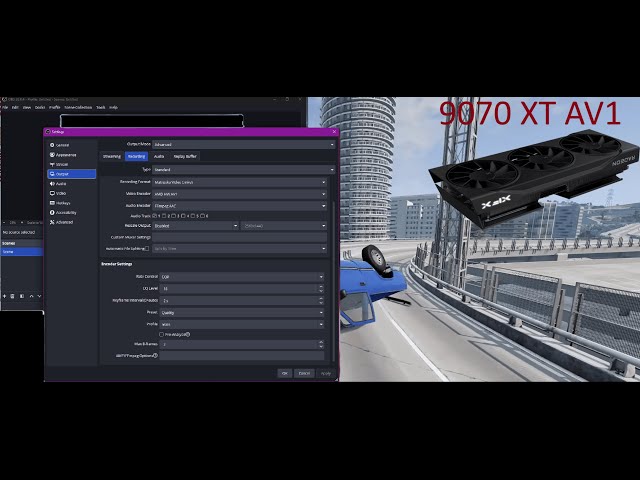
Task: Open the Edit menu in OBS
Action: (15, 107)
